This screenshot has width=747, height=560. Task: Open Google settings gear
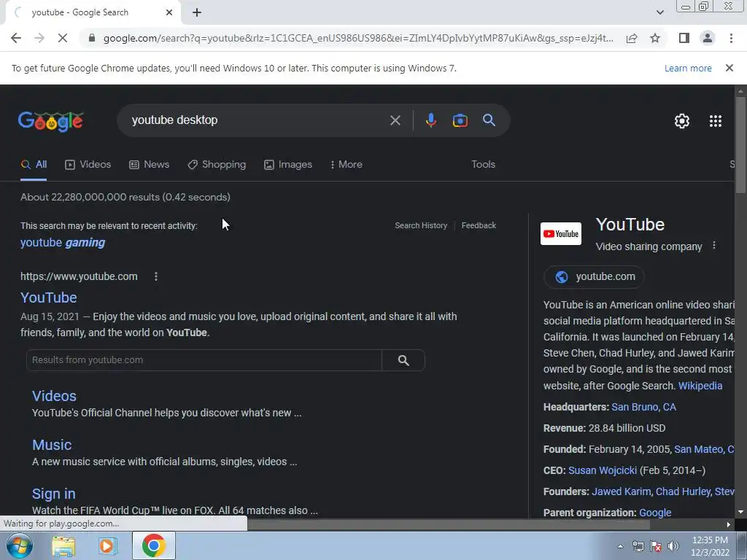click(682, 121)
